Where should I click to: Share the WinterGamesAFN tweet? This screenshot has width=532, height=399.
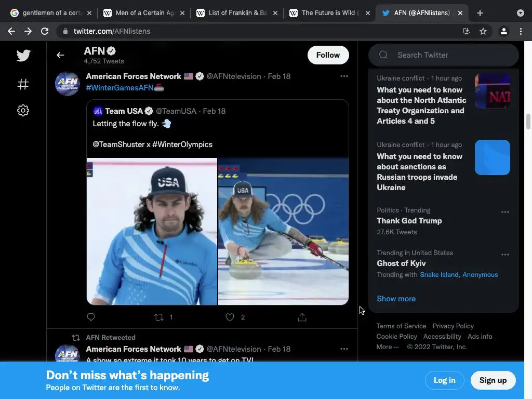[x=302, y=317]
